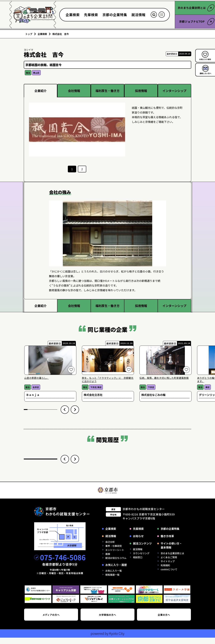215x644 pixels.
Task: Open the 京都インターンシップナビ banner
Action: point(121,599)
